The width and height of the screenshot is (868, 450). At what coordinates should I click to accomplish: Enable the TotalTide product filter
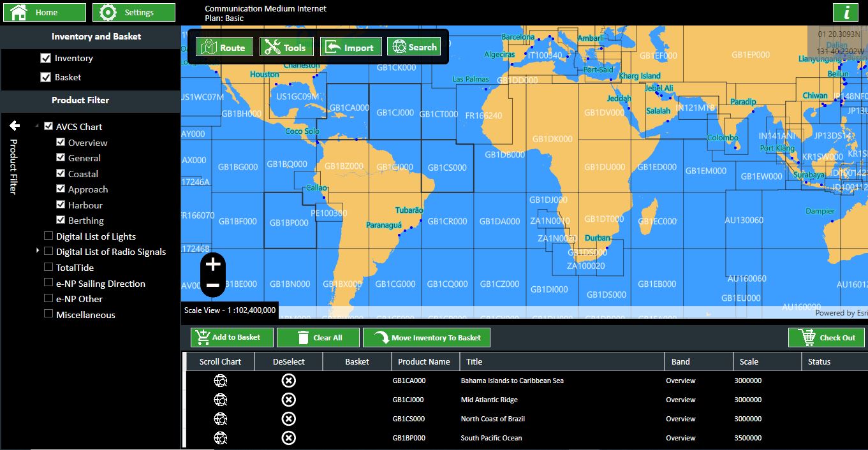[x=48, y=267]
